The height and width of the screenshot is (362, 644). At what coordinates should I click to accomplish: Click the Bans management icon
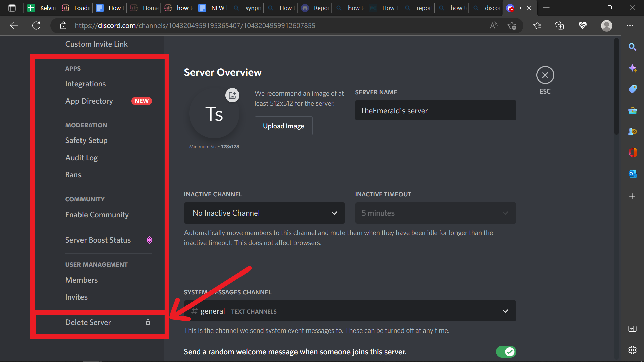coord(73,175)
